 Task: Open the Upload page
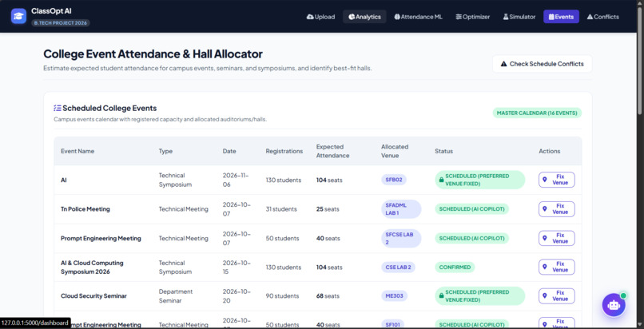(x=320, y=17)
